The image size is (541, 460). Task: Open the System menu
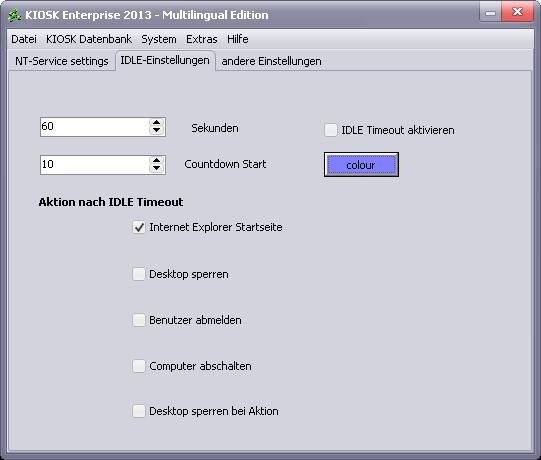(x=159, y=39)
